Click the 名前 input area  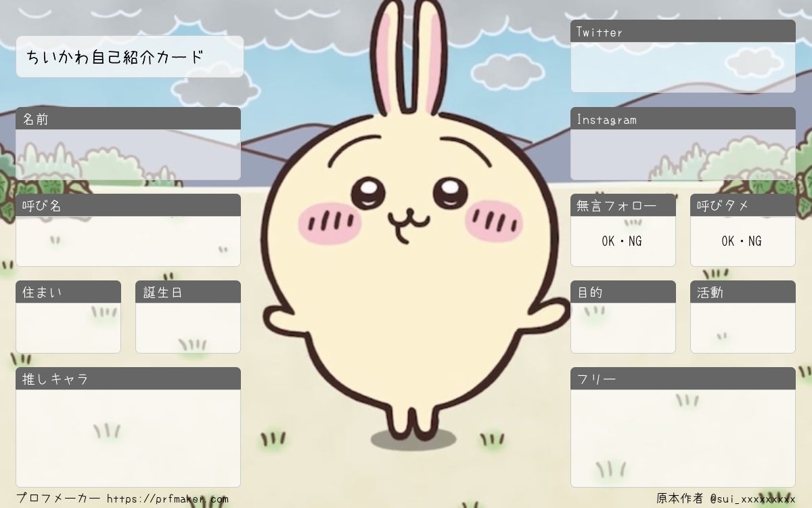(128, 154)
